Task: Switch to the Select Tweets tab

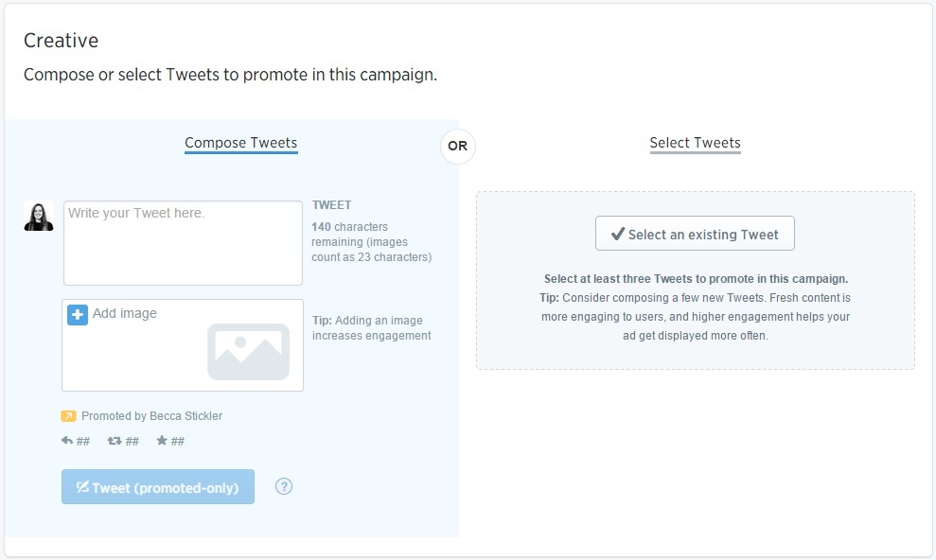Action: coord(695,143)
